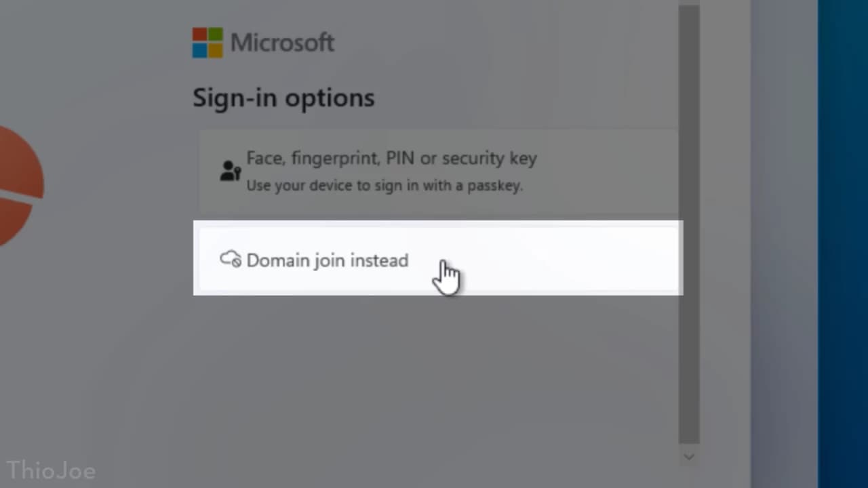
Task: Click the passkey person-with-key icon
Action: click(x=231, y=171)
